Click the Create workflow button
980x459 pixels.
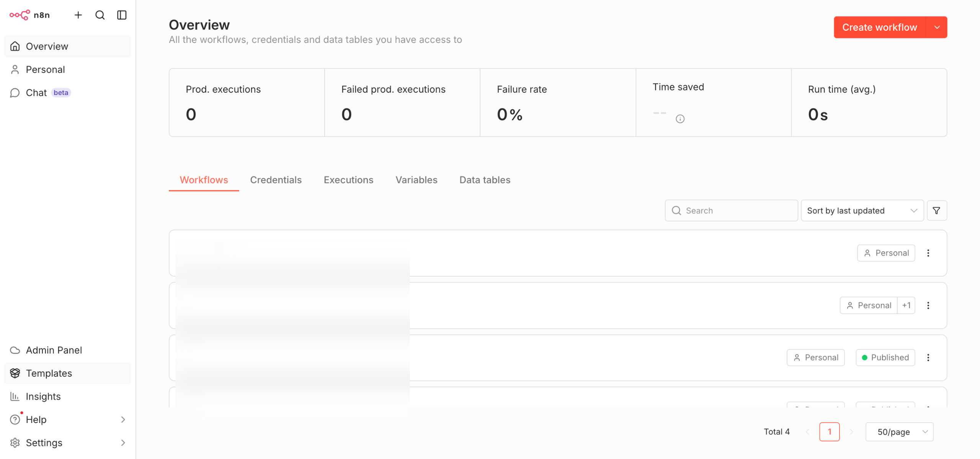point(879,27)
